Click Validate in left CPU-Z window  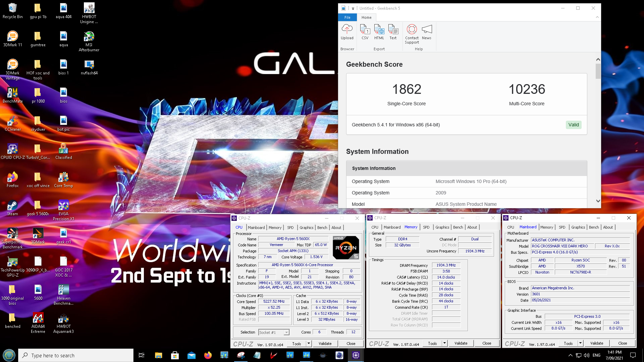click(x=325, y=344)
